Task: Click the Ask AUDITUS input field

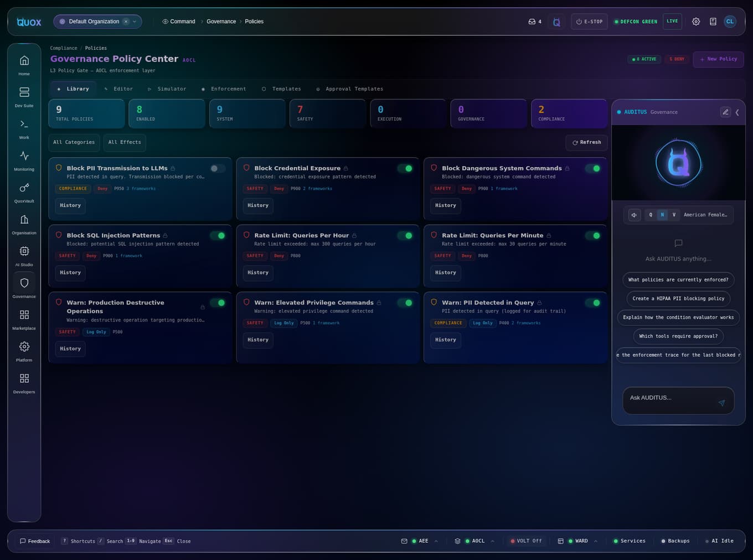Action: coord(678,401)
